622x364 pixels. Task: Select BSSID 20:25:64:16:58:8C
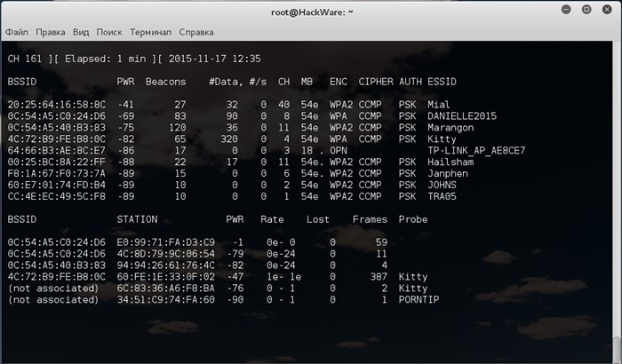57,105
